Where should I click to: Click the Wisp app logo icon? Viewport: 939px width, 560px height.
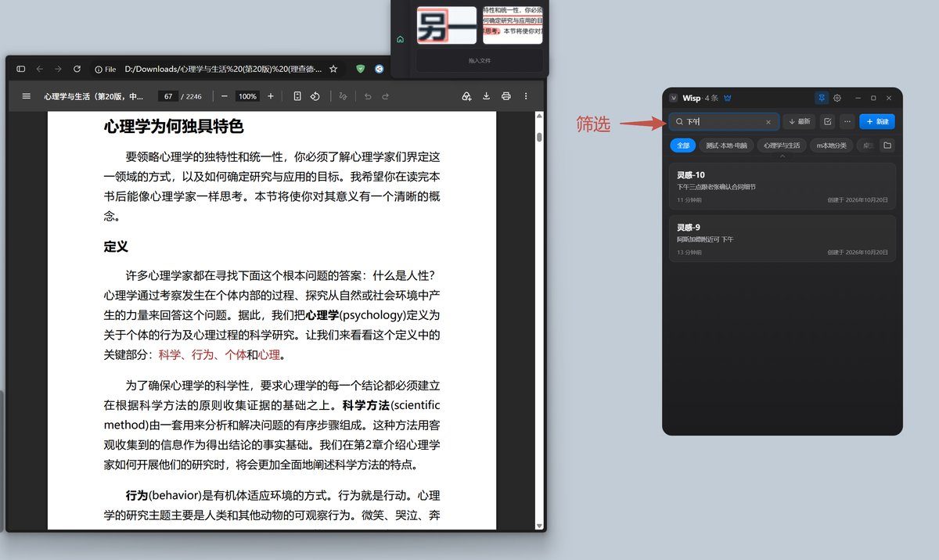(x=674, y=98)
